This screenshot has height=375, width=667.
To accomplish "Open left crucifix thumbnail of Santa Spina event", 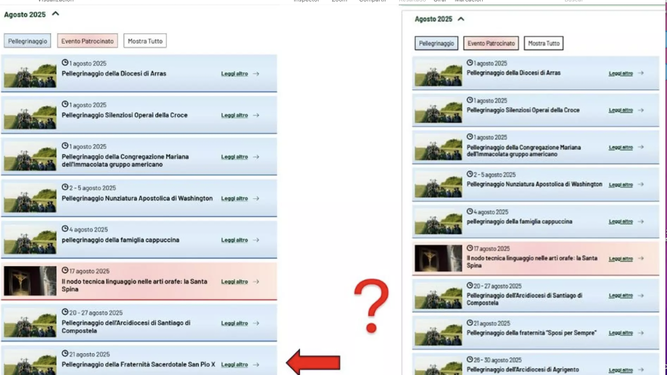I will tap(30, 281).
